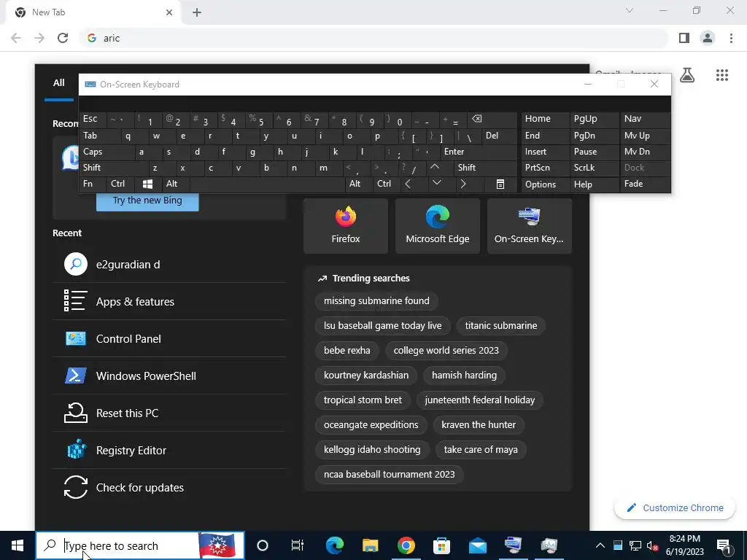747x560 pixels.
Task: Launch Microsoft Edge from top apps tile
Action: pyautogui.click(x=438, y=226)
